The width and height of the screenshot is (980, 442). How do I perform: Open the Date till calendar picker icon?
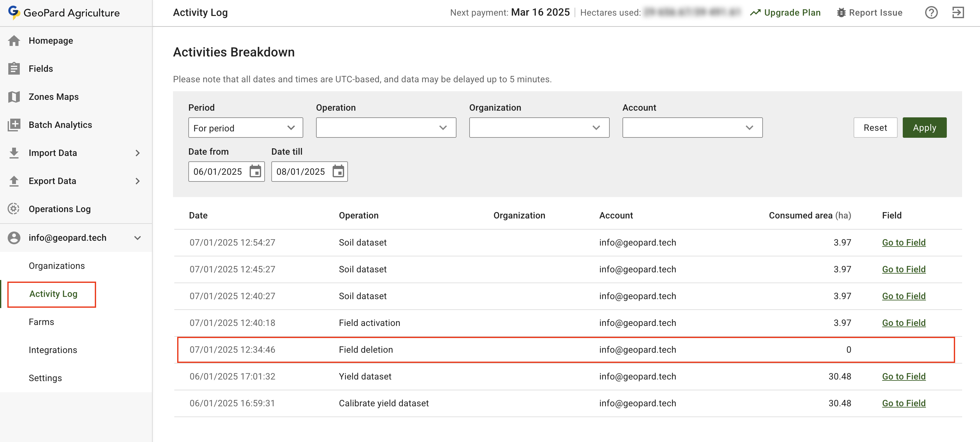338,171
